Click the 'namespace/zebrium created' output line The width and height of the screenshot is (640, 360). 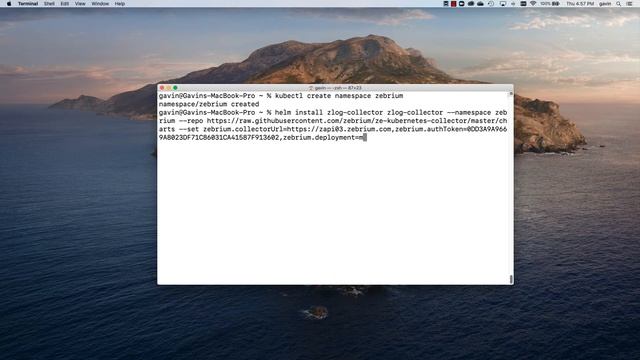[x=209, y=104]
